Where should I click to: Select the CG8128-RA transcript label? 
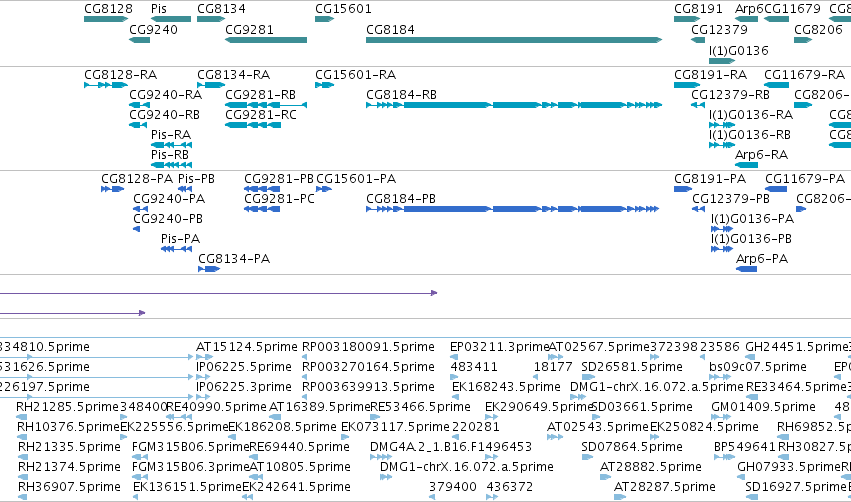(x=120, y=74)
